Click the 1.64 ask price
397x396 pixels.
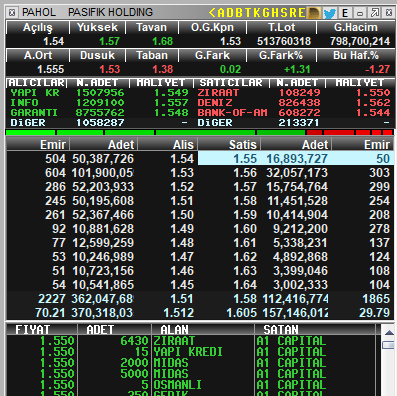245,285
